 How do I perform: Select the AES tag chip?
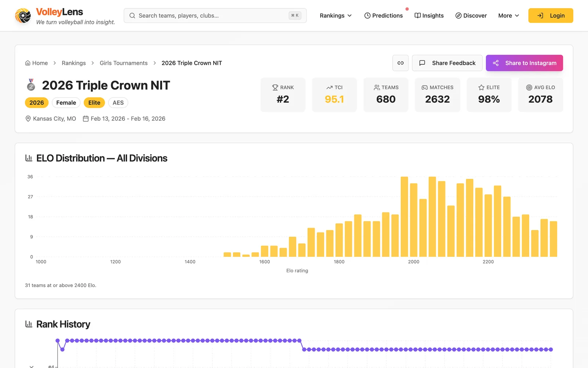[118, 103]
